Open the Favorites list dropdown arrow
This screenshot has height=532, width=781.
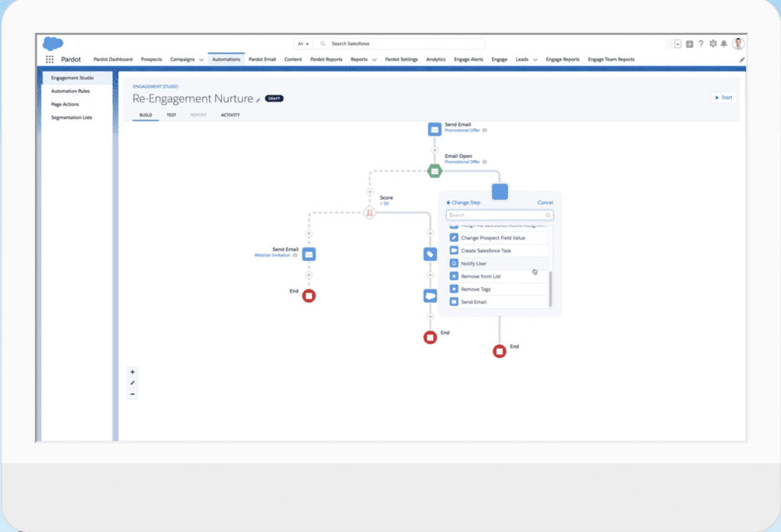pyautogui.click(x=678, y=44)
